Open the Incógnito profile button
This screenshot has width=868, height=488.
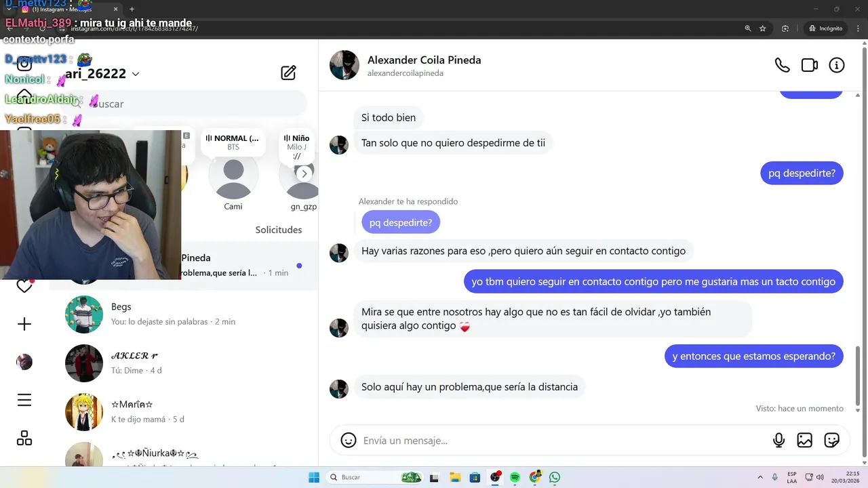(x=825, y=28)
